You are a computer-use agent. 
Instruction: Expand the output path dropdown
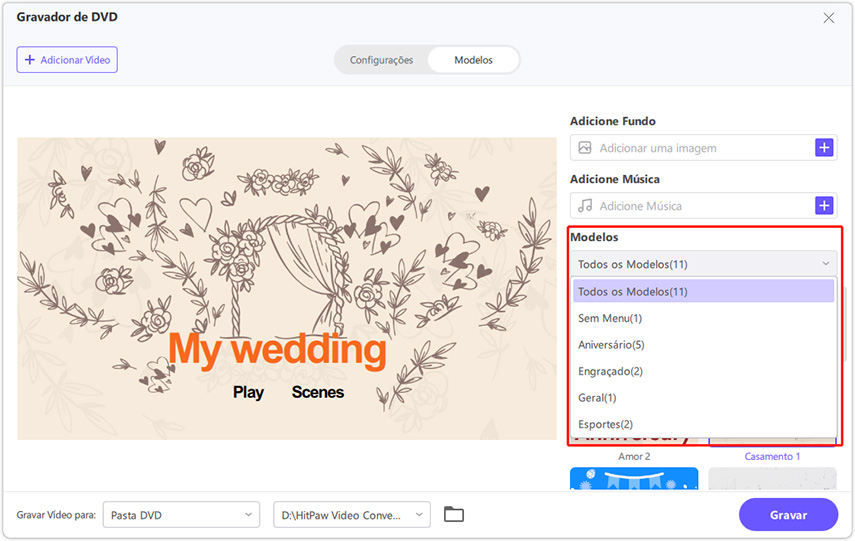click(x=351, y=515)
